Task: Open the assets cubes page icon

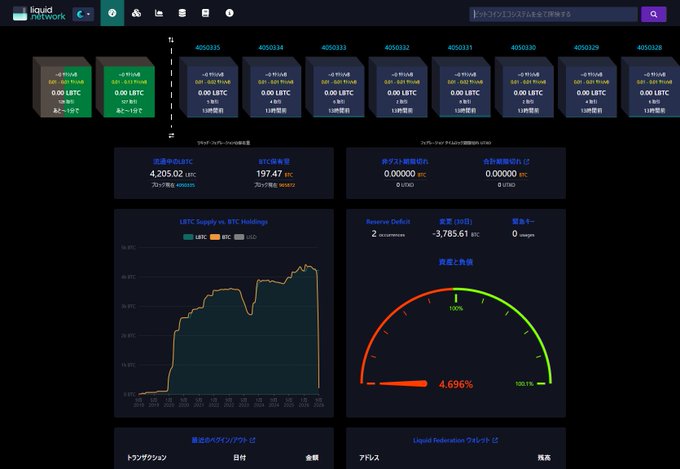Action: point(136,13)
